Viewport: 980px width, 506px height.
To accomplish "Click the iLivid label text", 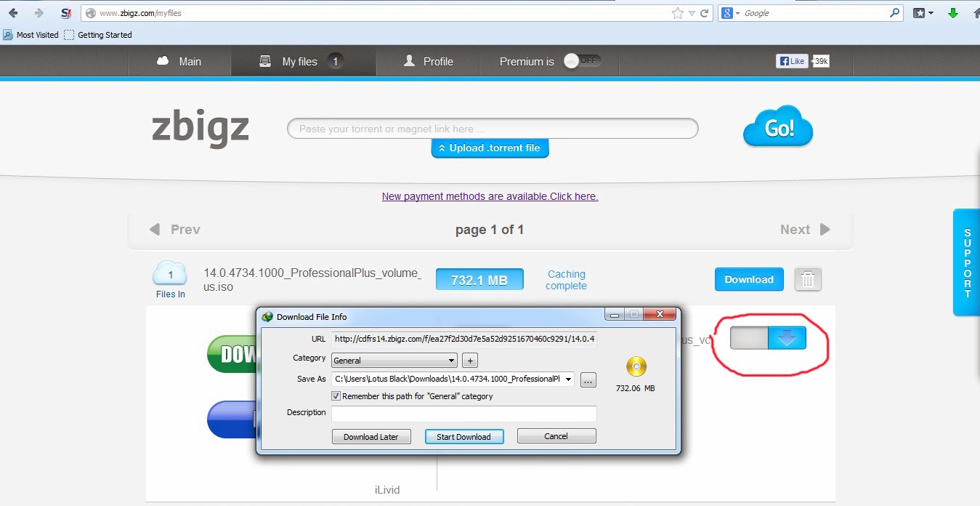I will pyautogui.click(x=387, y=490).
